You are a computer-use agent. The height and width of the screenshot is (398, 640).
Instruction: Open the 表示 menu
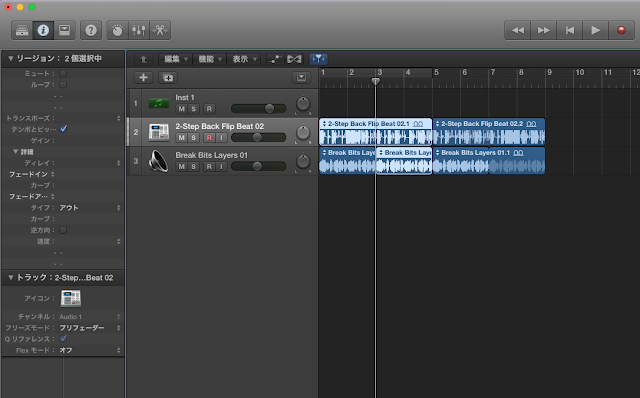point(244,59)
